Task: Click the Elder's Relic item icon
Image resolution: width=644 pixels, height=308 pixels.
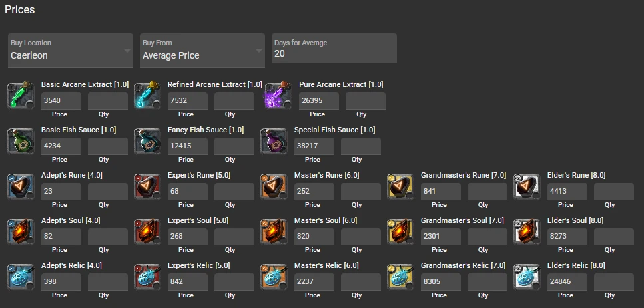Action: coord(526,277)
